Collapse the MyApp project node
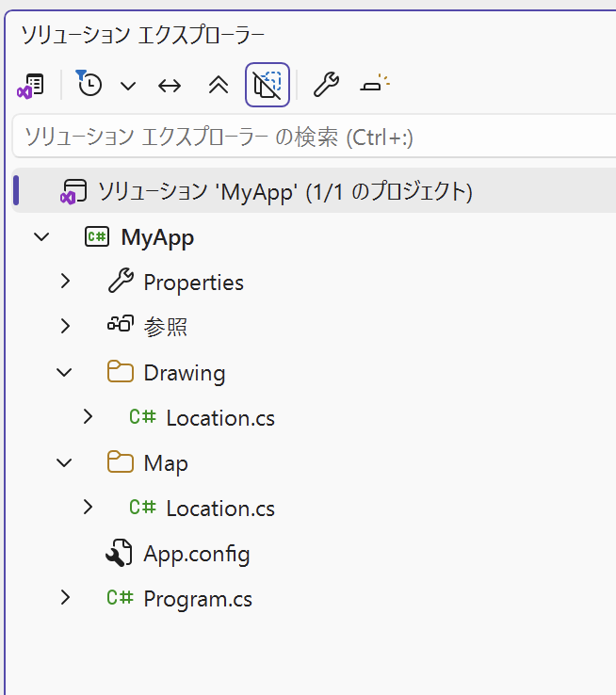This screenshot has width=616, height=695. (x=41, y=236)
